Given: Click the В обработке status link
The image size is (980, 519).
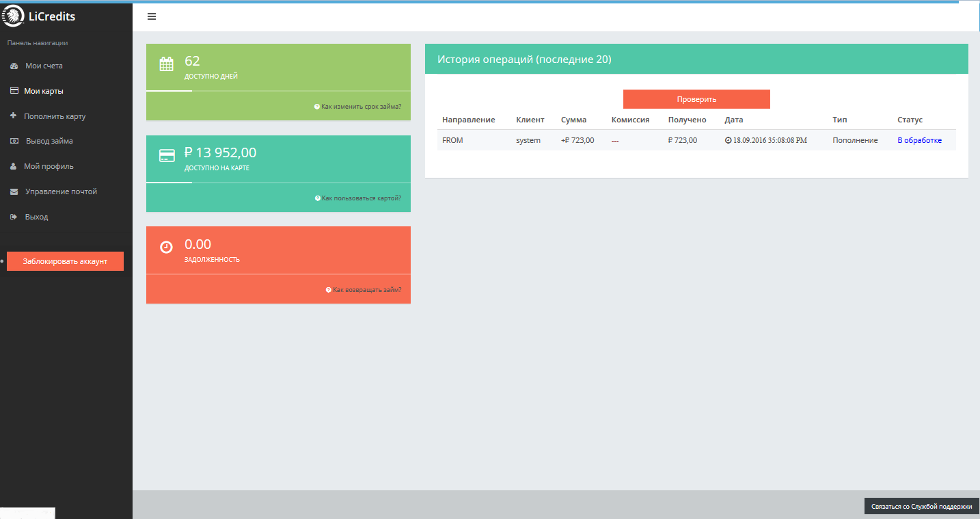Looking at the screenshot, I should pyautogui.click(x=919, y=140).
